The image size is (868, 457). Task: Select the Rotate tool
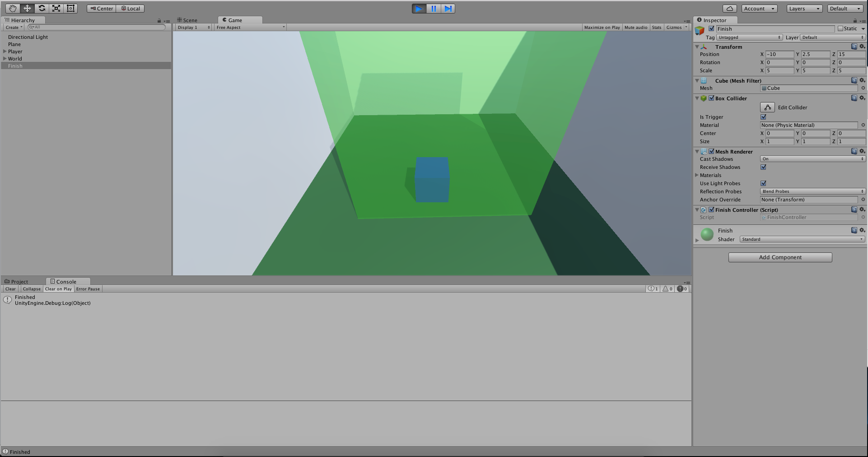tap(42, 8)
